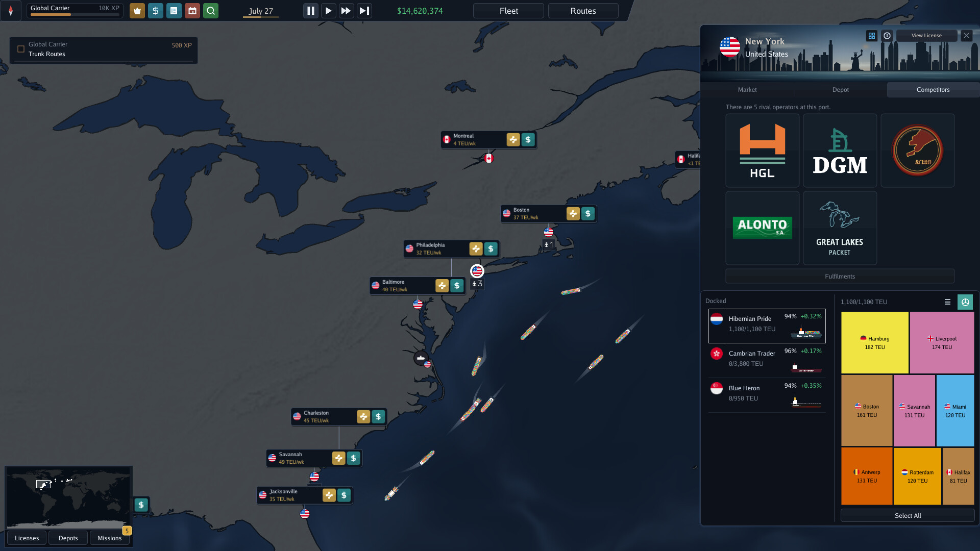Switch to the Market tab
The width and height of the screenshot is (980, 551).
pyautogui.click(x=747, y=89)
